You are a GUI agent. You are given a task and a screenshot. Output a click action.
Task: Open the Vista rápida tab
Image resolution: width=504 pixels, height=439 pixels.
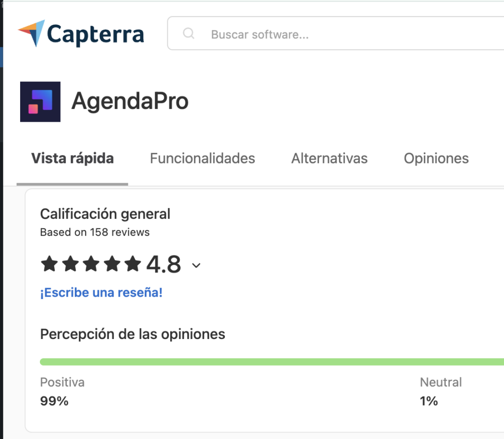pos(72,158)
